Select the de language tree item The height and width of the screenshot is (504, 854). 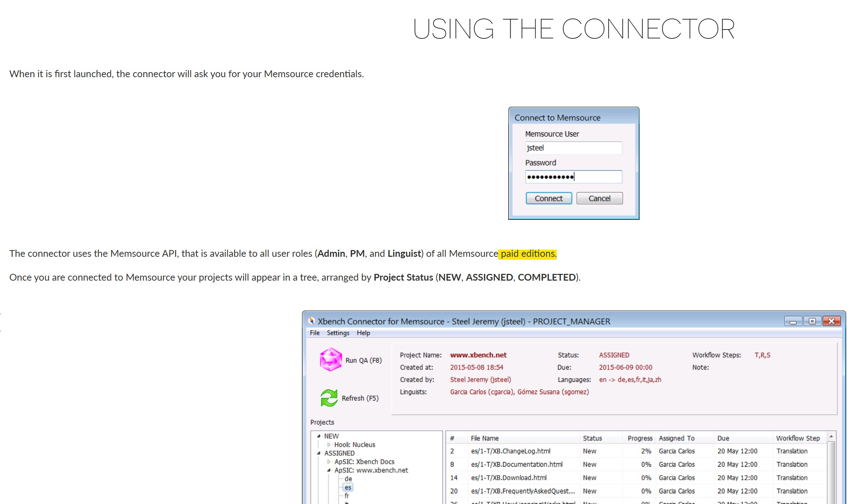tap(348, 479)
